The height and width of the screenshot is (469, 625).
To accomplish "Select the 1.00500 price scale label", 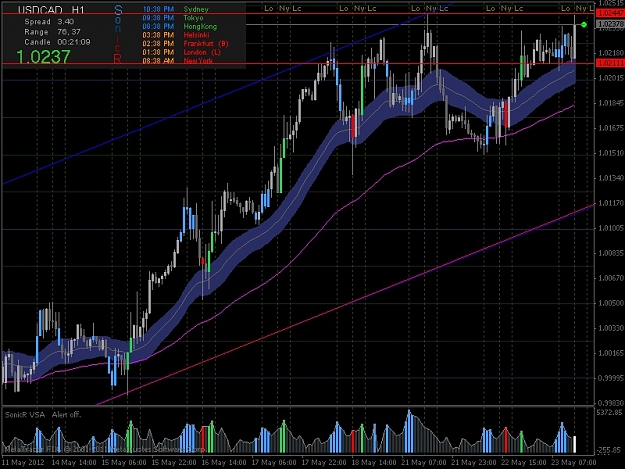I will click(611, 303).
